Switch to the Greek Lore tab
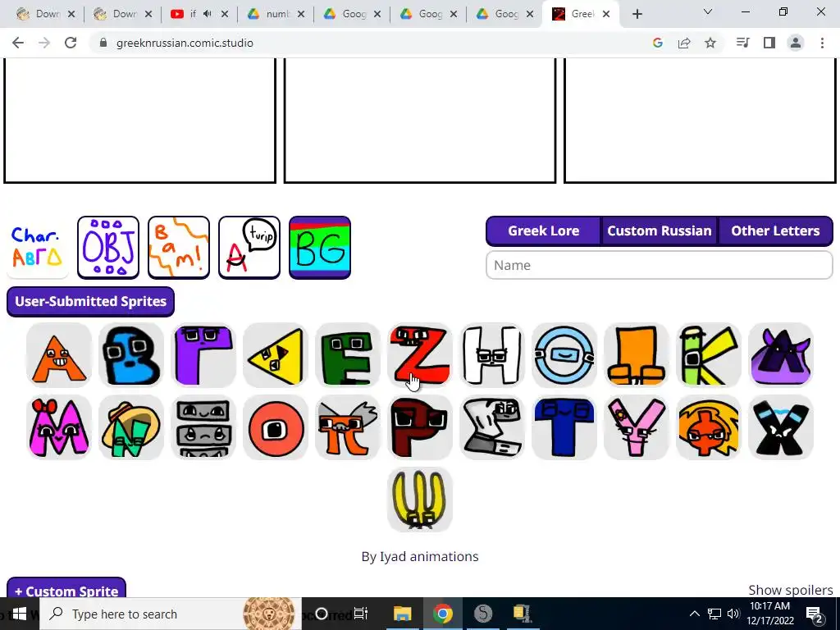The height and width of the screenshot is (630, 840). (543, 231)
